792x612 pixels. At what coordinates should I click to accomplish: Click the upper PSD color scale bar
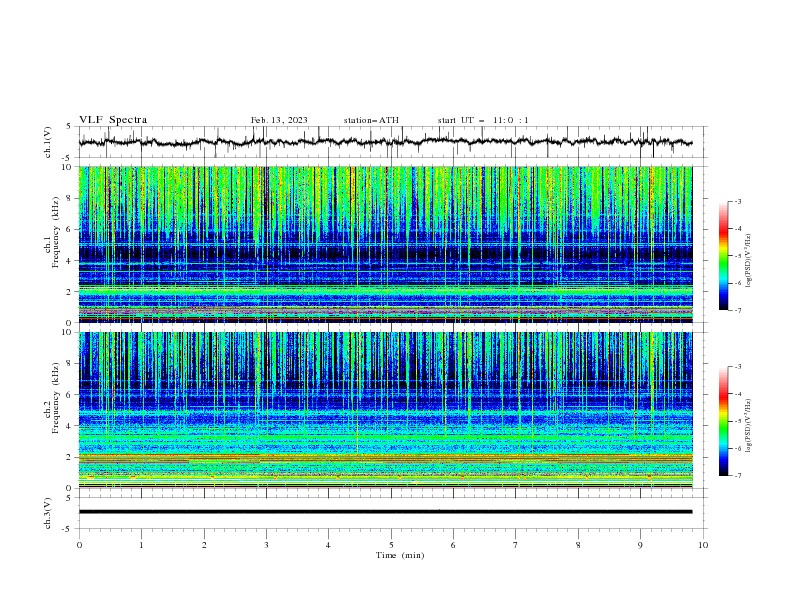[x=723, y=256]
